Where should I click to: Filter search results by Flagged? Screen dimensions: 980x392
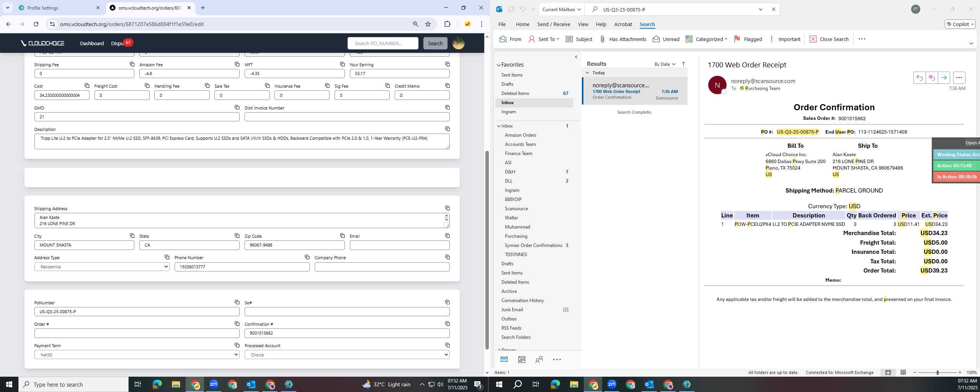pos(748,39)
